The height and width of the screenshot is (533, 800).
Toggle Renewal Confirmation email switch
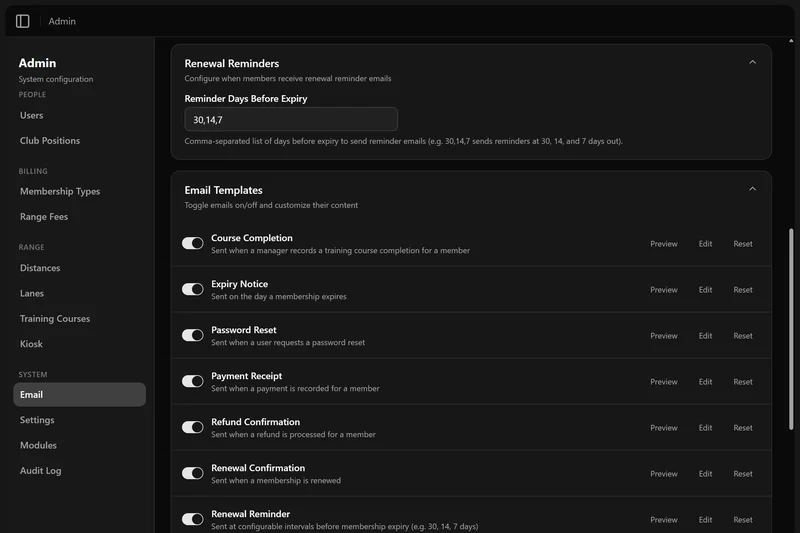pyautogui.click(x=192, y=473)
